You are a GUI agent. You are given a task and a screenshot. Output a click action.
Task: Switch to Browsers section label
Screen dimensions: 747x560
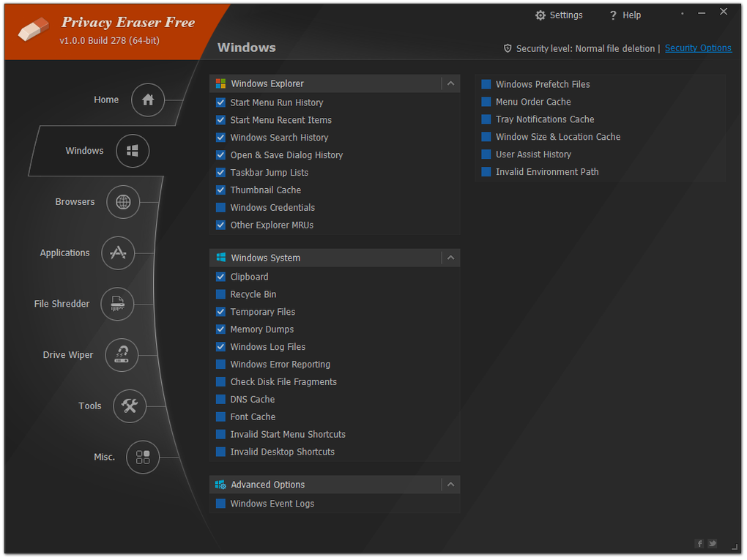(75, 202)
